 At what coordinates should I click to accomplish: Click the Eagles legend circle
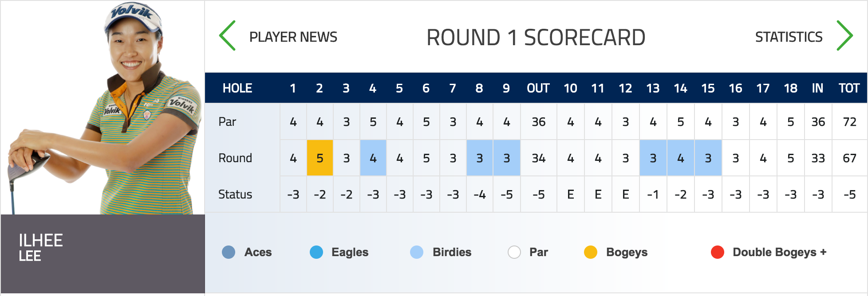point(316,252)
